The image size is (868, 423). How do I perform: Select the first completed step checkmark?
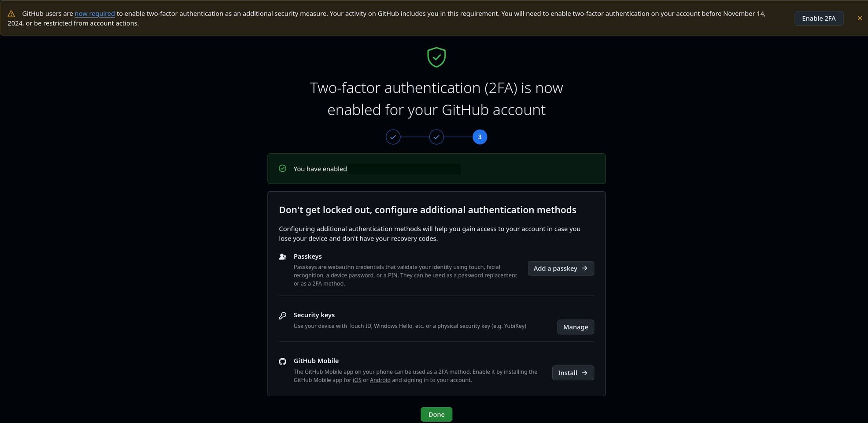tap(393, 137)
